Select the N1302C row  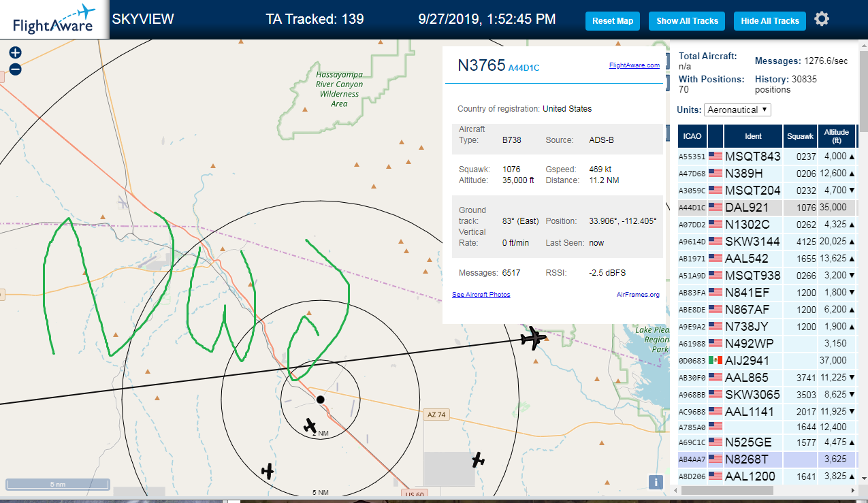pyautogui.click(x=767, y=225)
